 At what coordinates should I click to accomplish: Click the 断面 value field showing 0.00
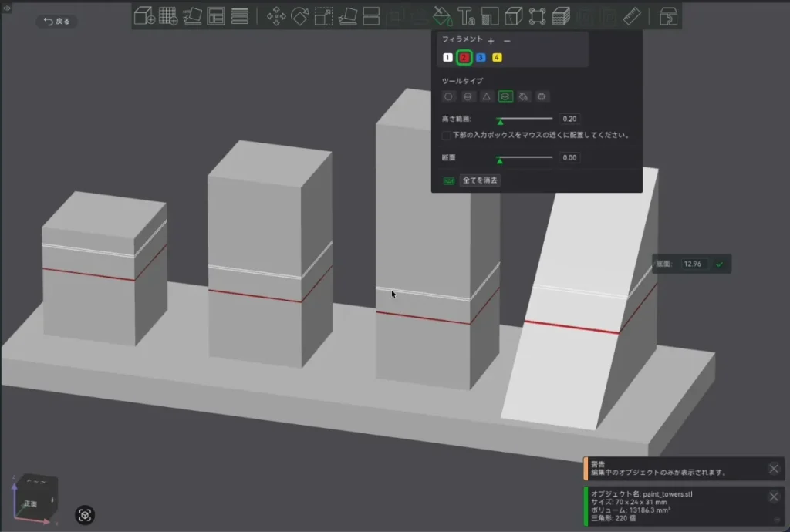tap(569, 157)
